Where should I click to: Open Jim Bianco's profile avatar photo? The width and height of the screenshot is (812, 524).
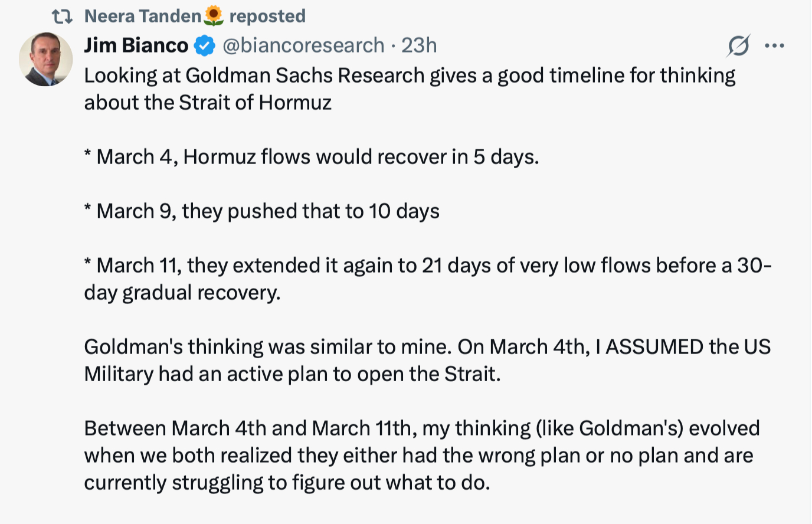[46, 59]
